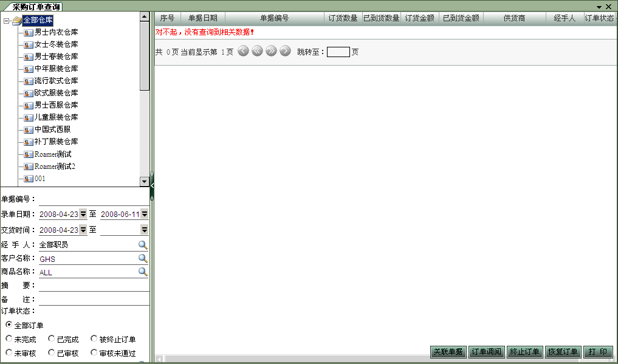The height and width of the screenshot is (364, 618).
Task: Click the 全部仓库 folder icon
Action: click(x=17, y=21)
